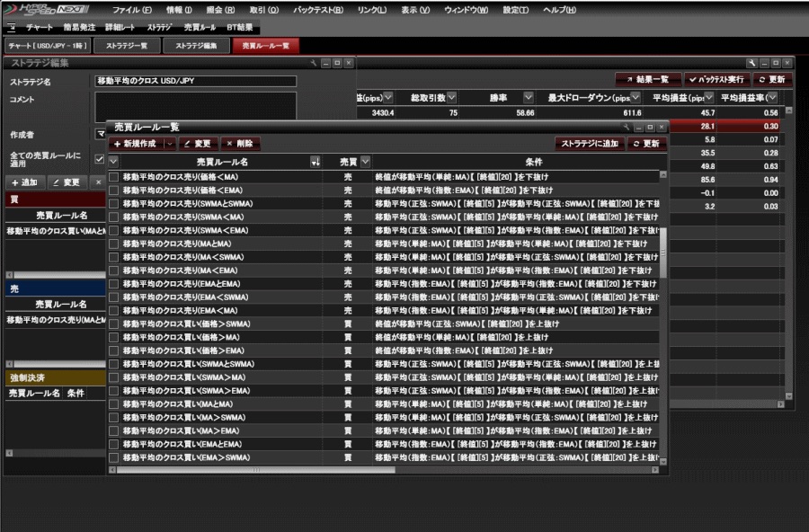Open the 売買 column filter dropdown

pos(365,162)
